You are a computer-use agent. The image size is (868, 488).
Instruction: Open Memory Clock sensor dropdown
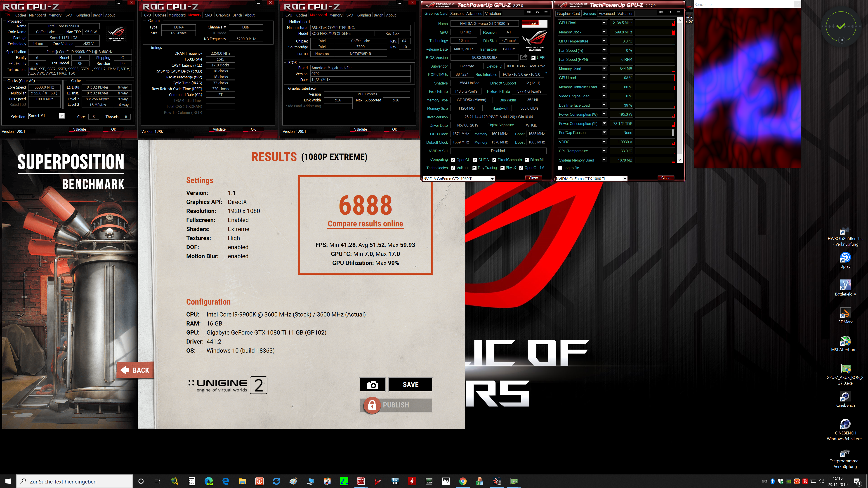(604, 32)
